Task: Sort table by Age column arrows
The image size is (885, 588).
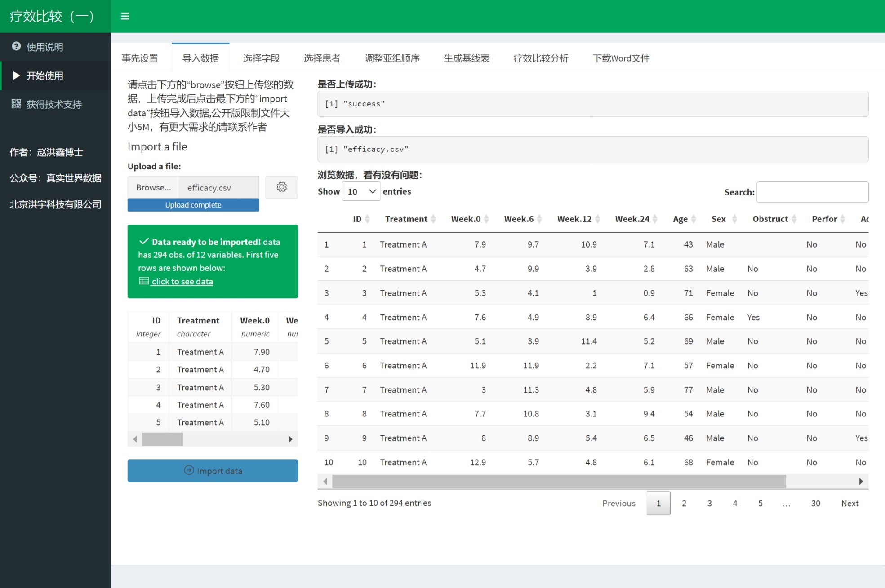Action: coord(694,219)
